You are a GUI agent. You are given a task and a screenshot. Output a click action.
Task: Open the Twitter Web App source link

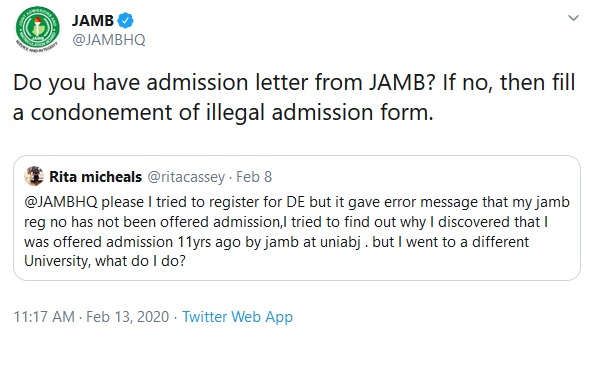[237, 317]
